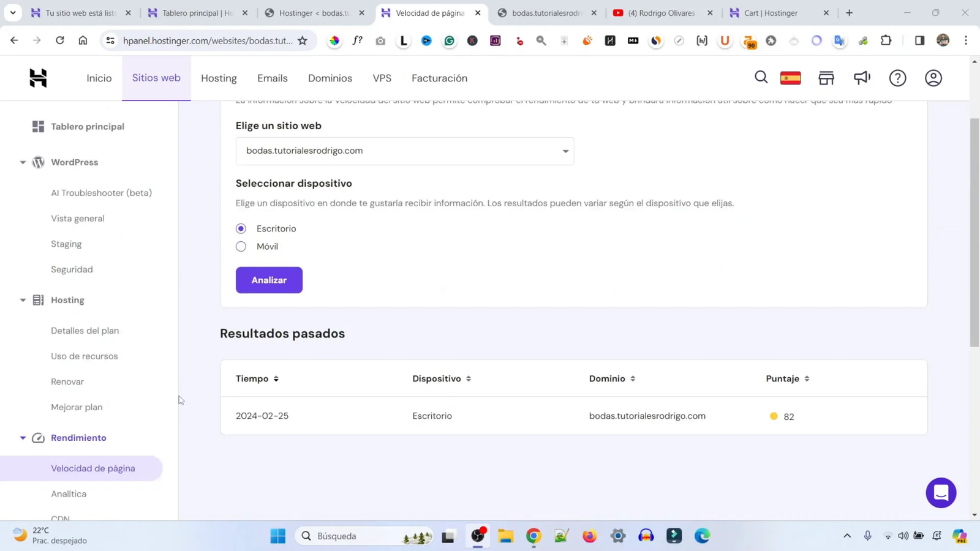Open Renovar in sidebar

point(67,381)
